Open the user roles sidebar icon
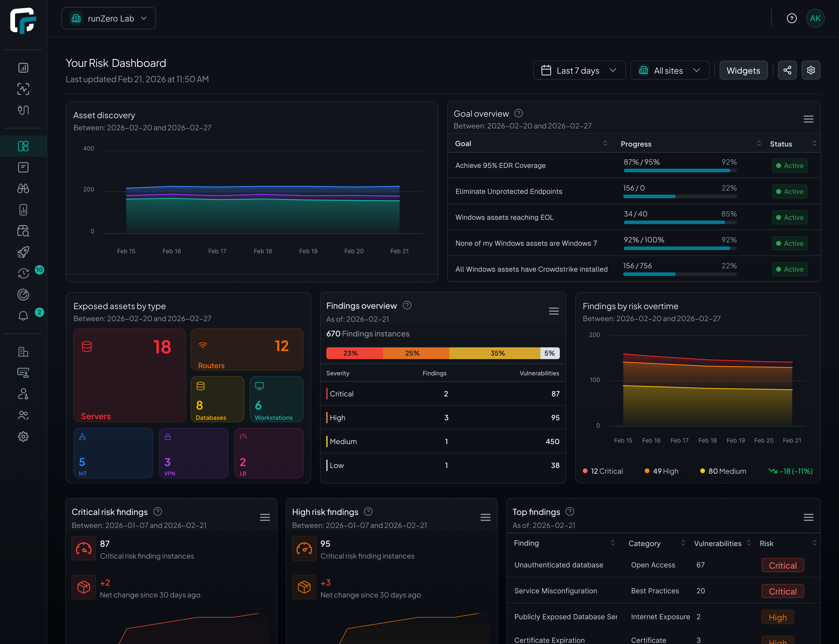839x644 pixels. tap(23, 394)
